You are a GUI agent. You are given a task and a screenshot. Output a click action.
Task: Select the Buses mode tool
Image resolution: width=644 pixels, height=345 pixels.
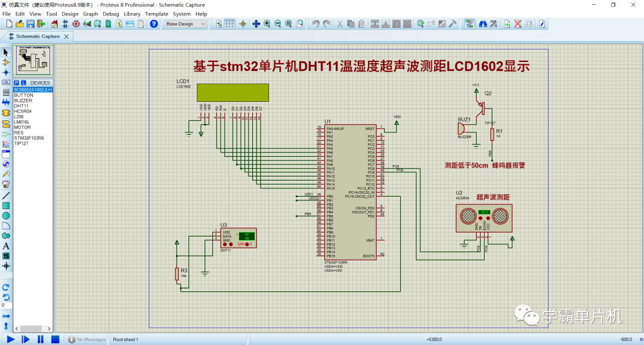5,102
